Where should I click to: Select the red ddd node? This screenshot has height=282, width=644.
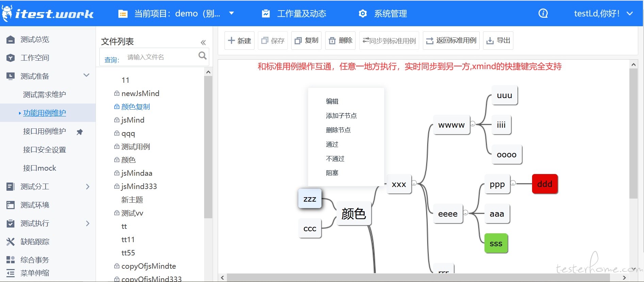[x=545, y=184]
